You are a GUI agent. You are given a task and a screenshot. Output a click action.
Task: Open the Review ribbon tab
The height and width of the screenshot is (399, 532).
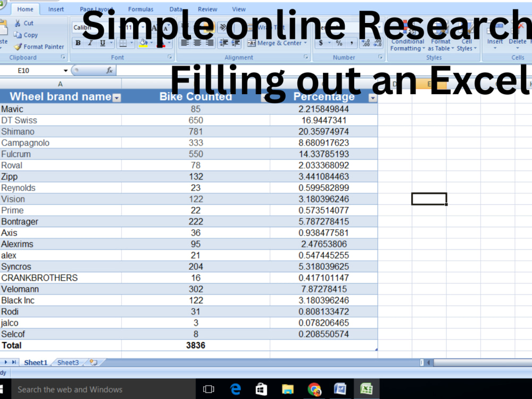207,9
